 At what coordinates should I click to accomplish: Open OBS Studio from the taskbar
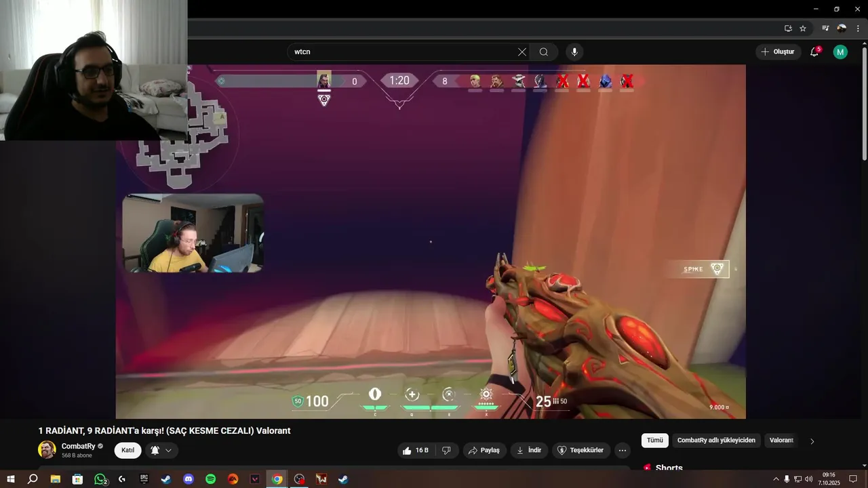300,479
